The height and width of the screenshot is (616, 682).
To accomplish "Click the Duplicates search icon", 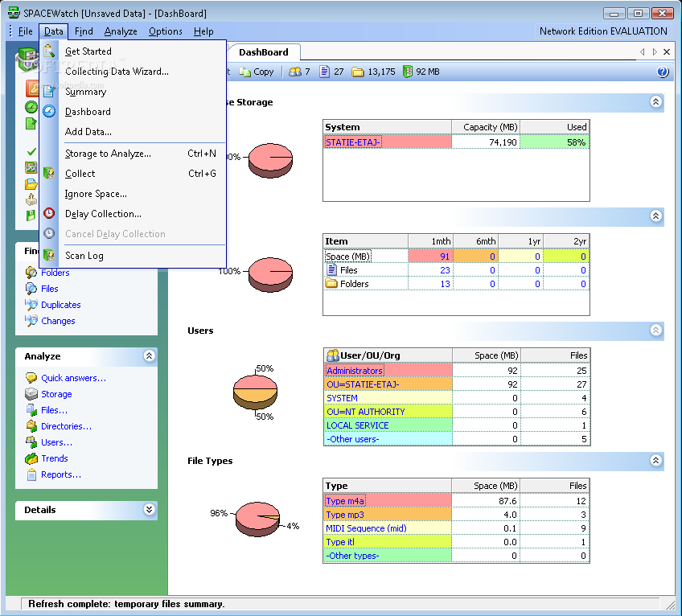I will pyautogui.click(x=31, y=305).
